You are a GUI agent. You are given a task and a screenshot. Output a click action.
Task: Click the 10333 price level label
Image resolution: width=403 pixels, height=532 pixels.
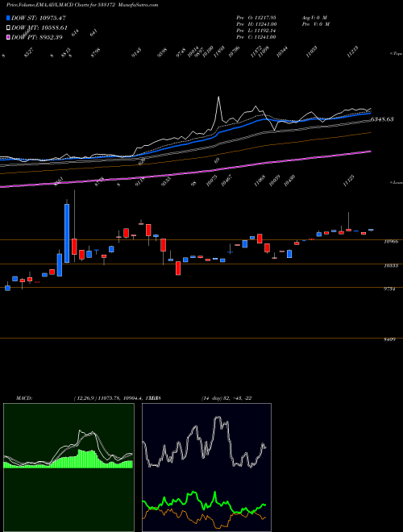coord(391,266)
